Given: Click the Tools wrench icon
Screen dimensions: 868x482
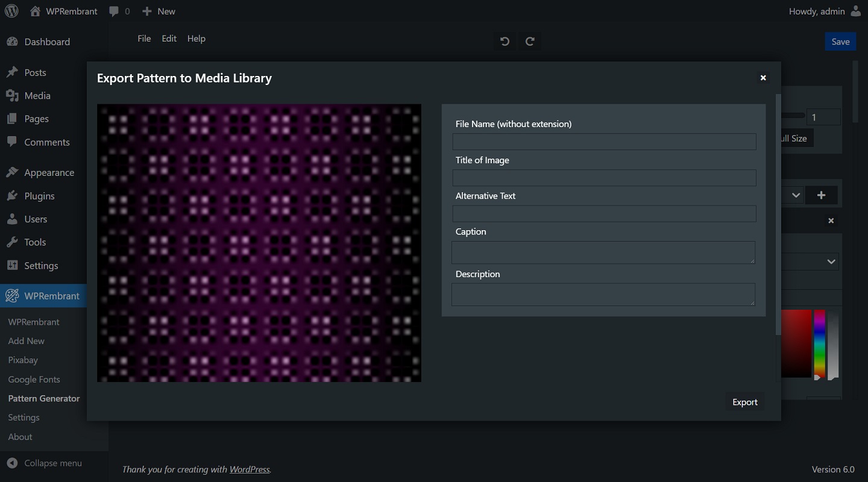Looking at the screenshot, I should (x=13, y=242).
